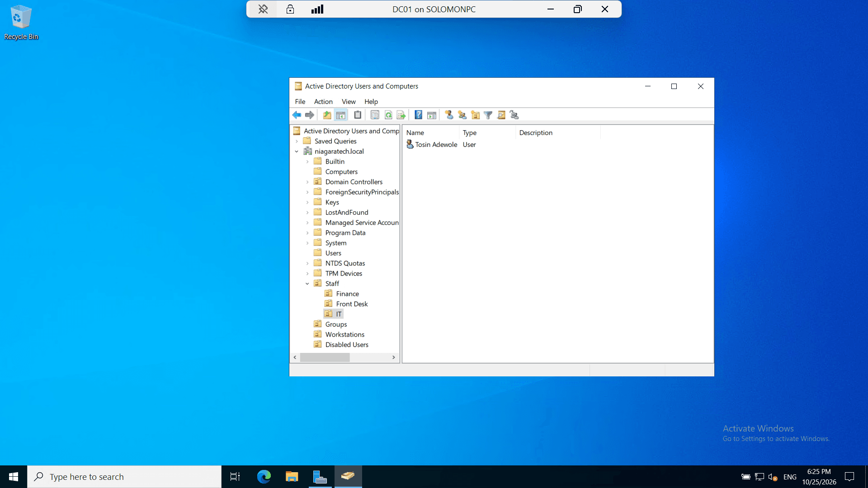Select the Computers container in the tree

point(341,172)
